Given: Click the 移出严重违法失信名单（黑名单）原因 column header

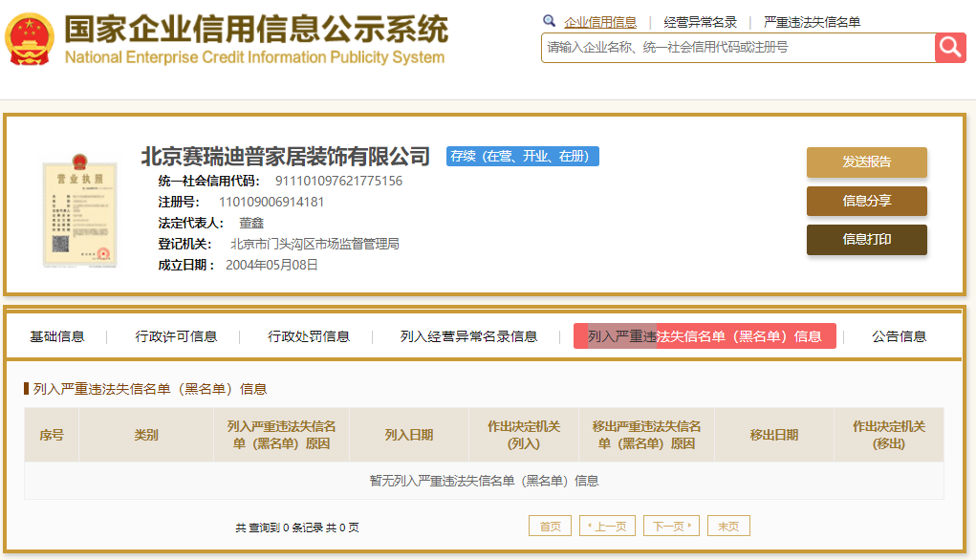Looking at the screenshot, I should point(647,435).
